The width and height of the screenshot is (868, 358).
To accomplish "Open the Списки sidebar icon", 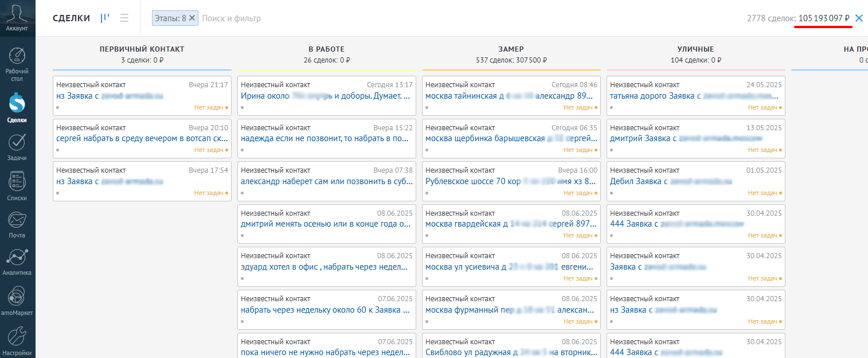I will pos(17,181).
